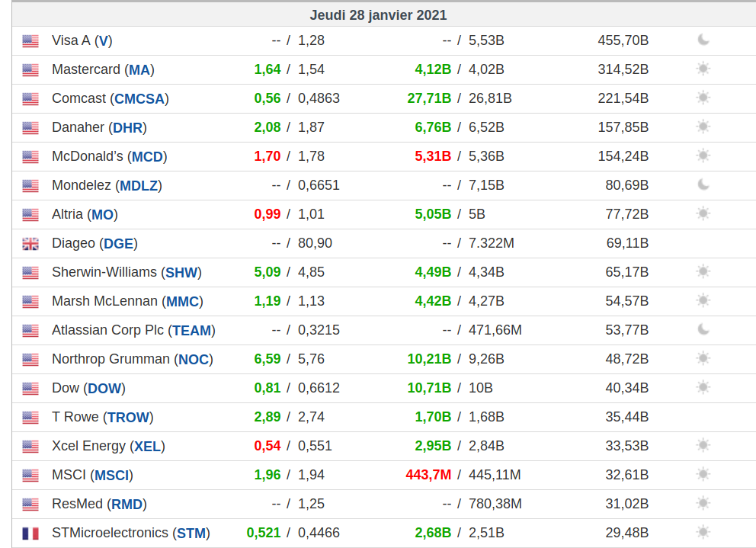The image size is (756, 548).
Task: Click Visa's market cap 455,70B
Action: pos(623,40)
